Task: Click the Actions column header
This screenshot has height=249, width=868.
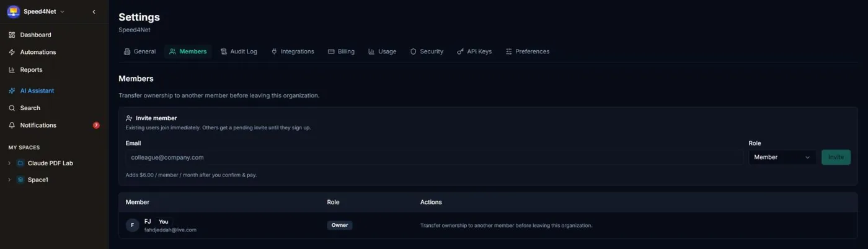Action: pyautogui.click(x=431, y=202)
